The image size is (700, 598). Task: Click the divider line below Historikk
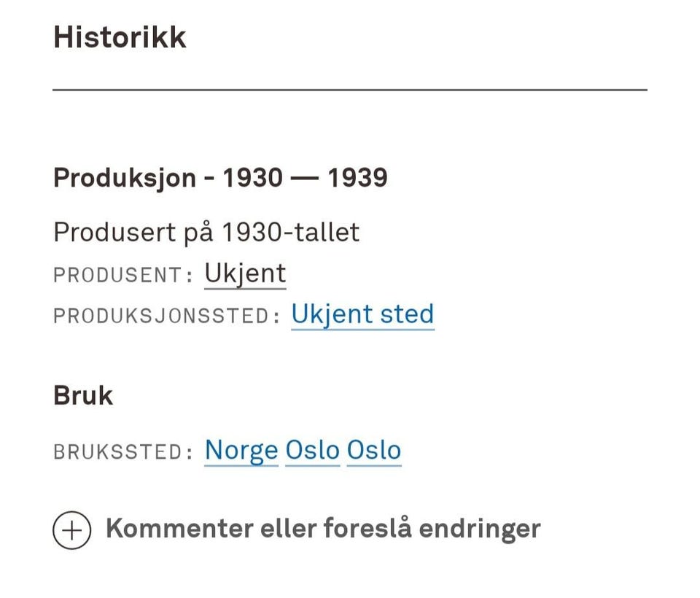(350, 90)
